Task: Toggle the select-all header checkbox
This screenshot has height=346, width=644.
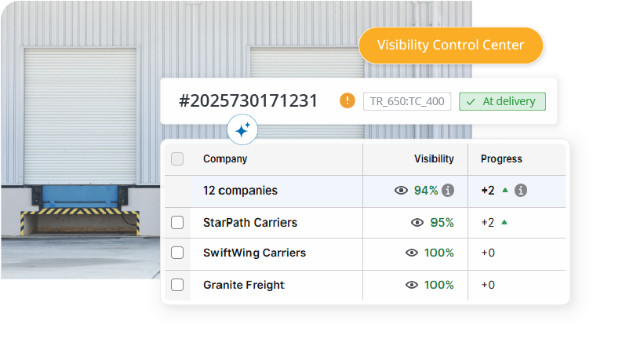Action: tap(177, 158)
